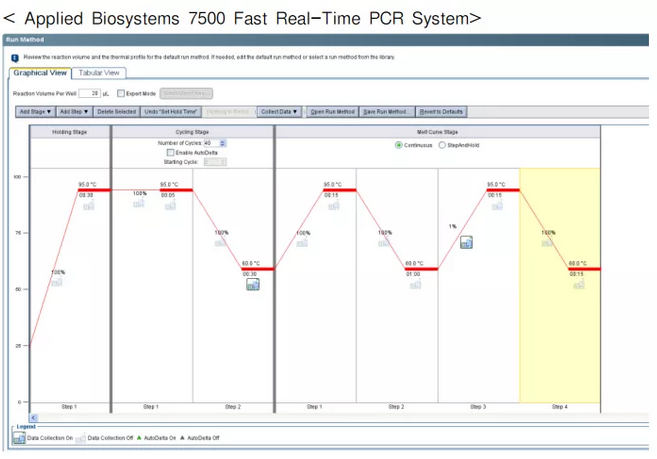Image resolution: width=657 pixels, height=459 pixels.
Task: Click data collection icon on Melt Curve Step 2 ramp
Action: click(x=384, y=242)
